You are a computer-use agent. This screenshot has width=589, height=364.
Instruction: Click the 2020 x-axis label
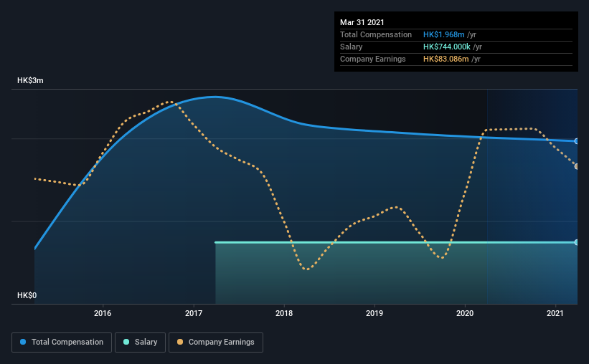pos(465,313)
